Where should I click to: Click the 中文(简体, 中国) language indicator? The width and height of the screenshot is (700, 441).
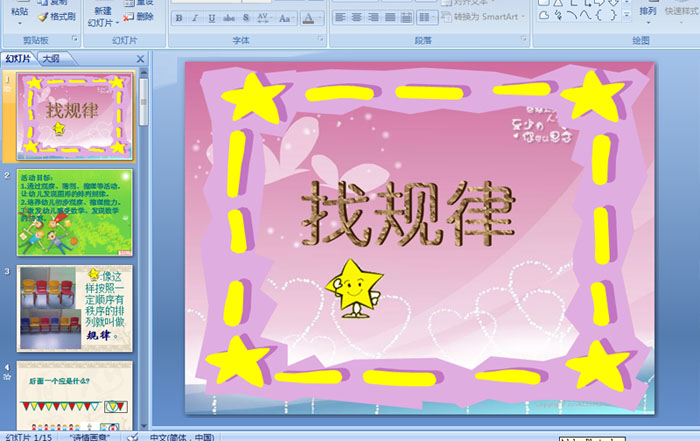point(182,437)
